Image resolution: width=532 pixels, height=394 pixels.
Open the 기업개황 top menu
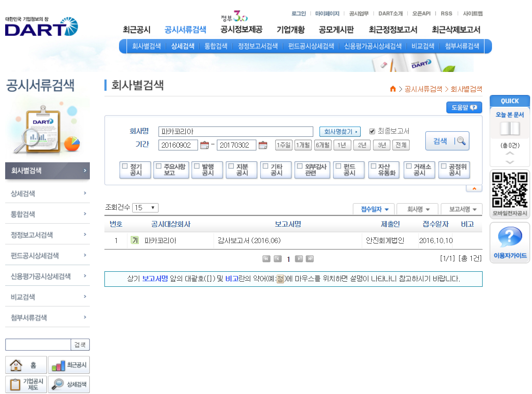(x=290, y=30)
